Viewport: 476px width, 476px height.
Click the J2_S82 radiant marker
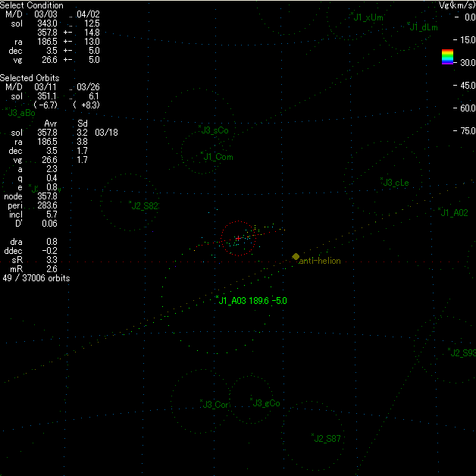tap(130, 203)
